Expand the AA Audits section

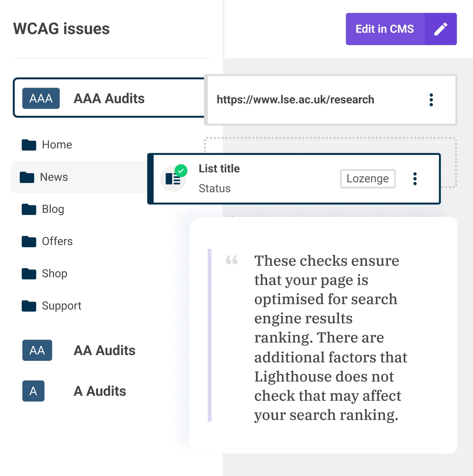point(105,351)
